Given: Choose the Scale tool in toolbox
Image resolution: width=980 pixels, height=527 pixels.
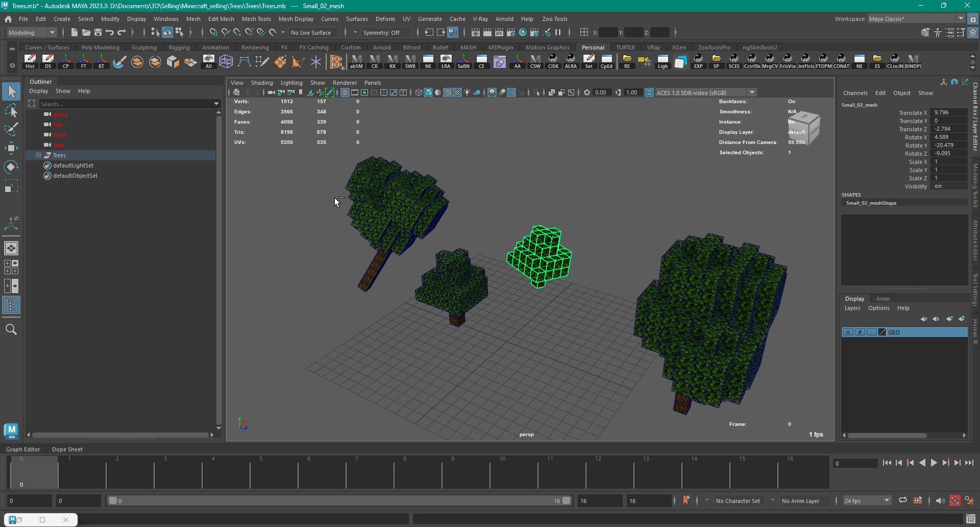Looking at the screenshot, I should click(x=11, y=186).
